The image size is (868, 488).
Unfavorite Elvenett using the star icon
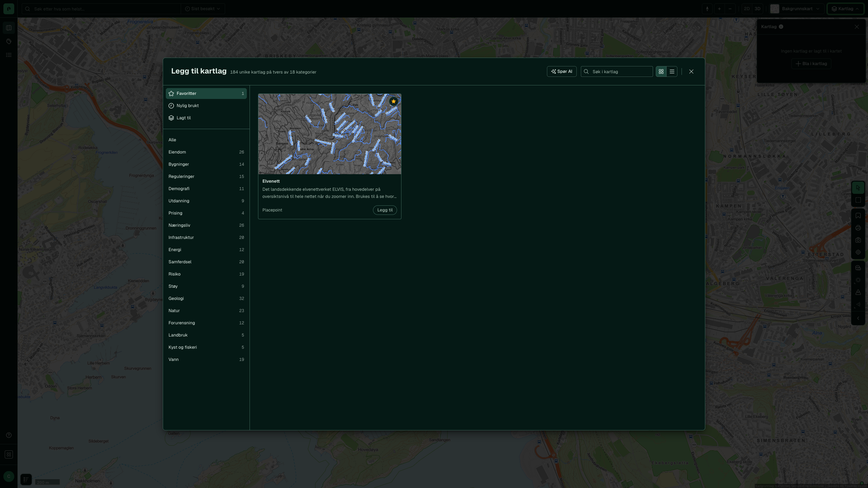click(x=393, y=101)
